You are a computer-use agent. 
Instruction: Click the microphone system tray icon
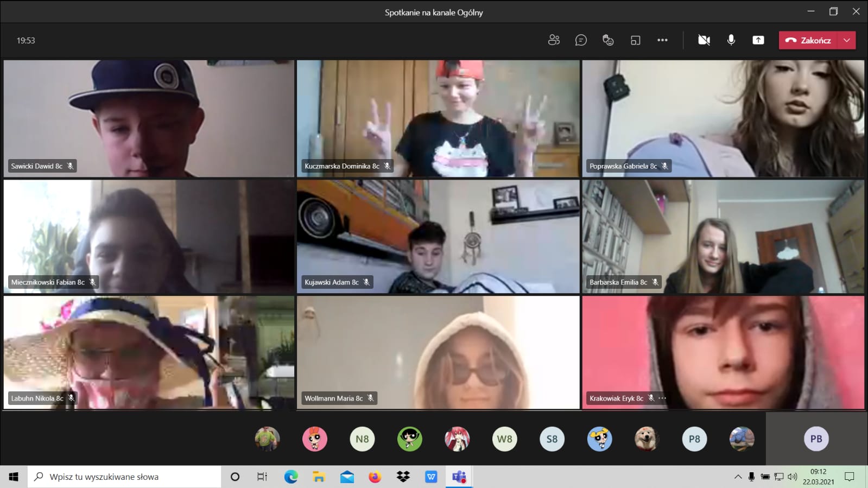pyautogui.click(x=751, y=477)
